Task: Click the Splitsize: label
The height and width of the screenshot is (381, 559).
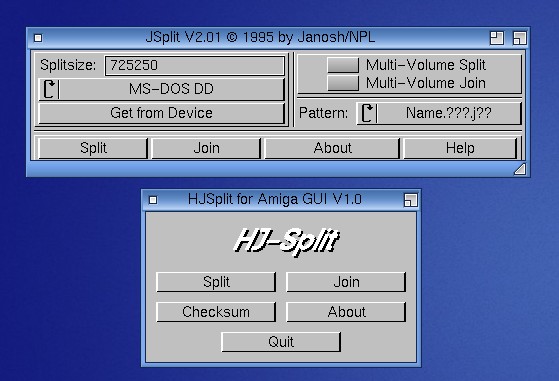Action: [x=68, y=65]
